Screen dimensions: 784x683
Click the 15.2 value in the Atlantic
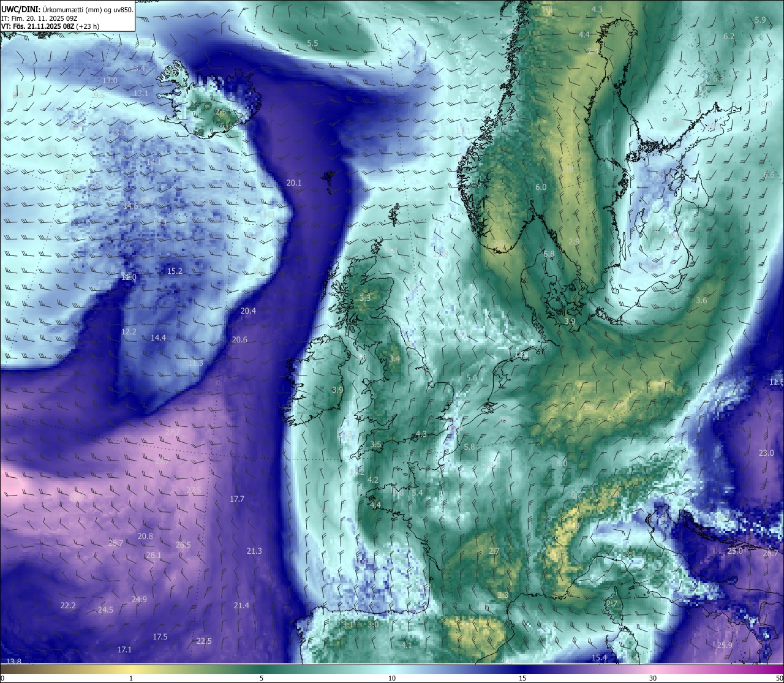tap(175, 270)
